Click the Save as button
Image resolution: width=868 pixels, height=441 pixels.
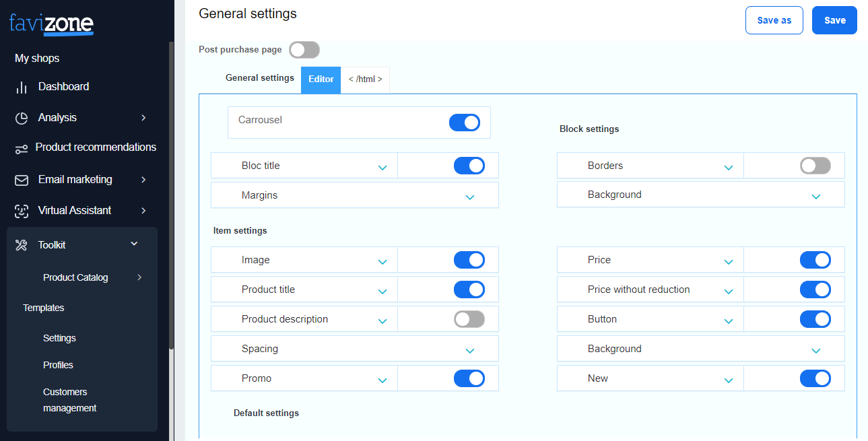coord(774,20)
